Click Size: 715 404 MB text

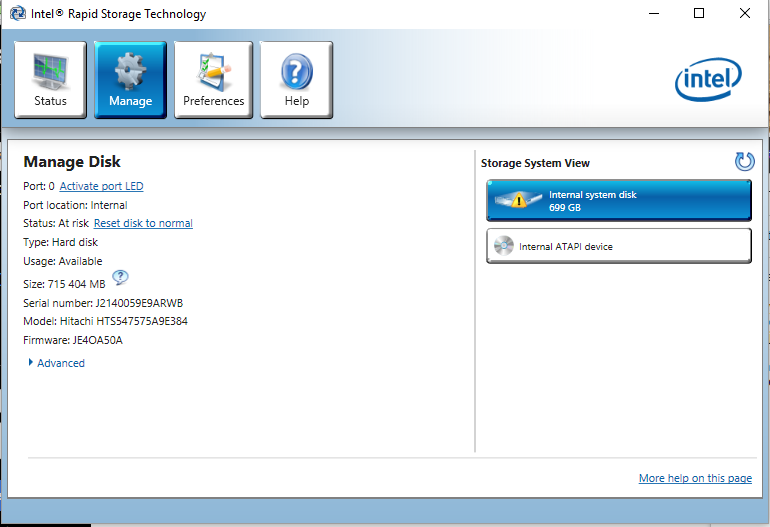64,284
